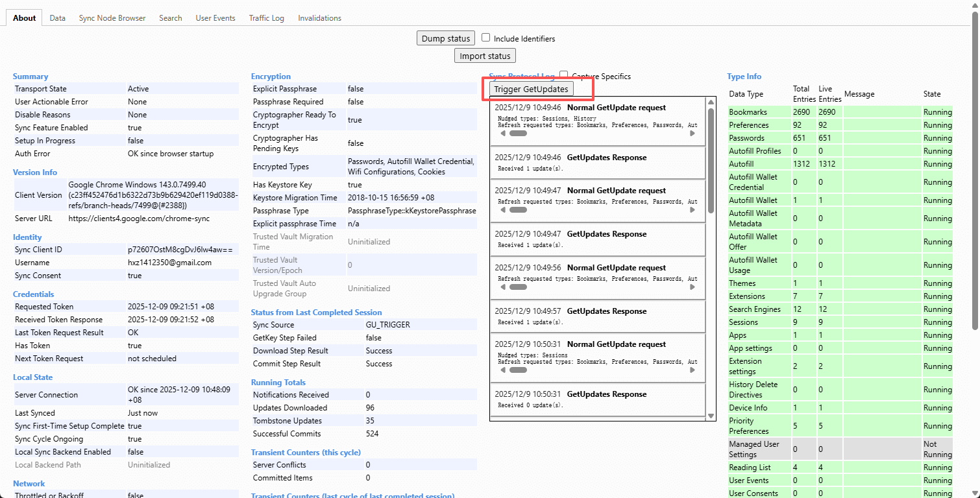Enable the Include Identifiers checkbox
Viewport: 980px width, 498px height.
[485, 38]
